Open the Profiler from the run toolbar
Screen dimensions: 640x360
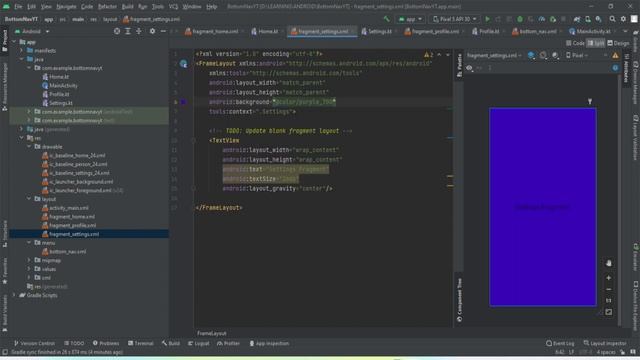tap(542, 19)
